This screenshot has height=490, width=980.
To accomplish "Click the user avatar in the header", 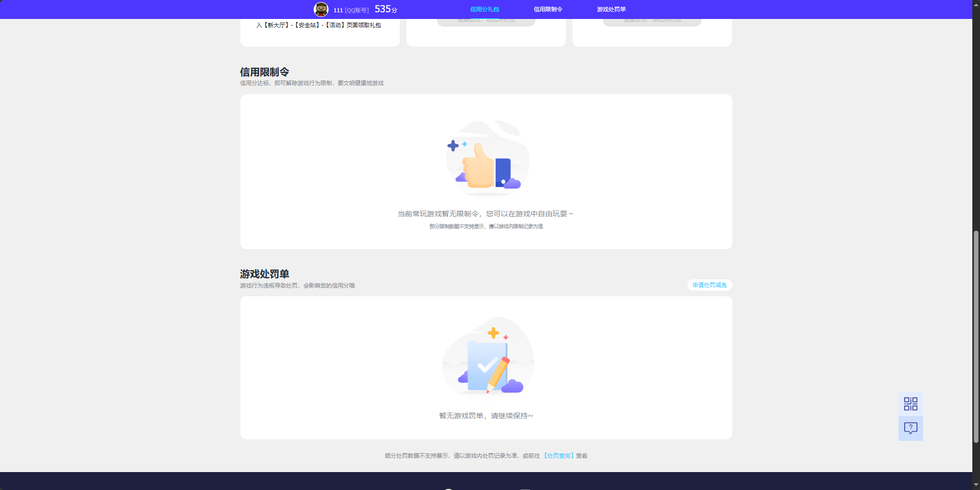I will (x=321, y=9).
